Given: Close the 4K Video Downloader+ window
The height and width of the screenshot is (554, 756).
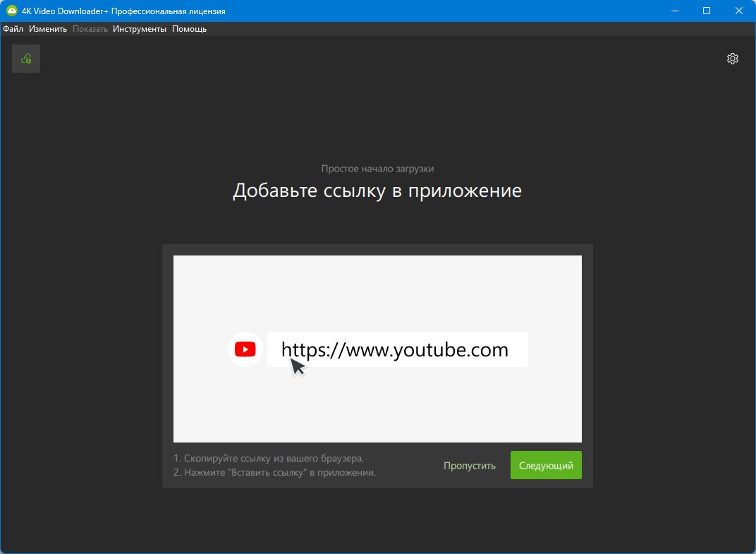Looking at the screenshot, I should coord(738,11).
